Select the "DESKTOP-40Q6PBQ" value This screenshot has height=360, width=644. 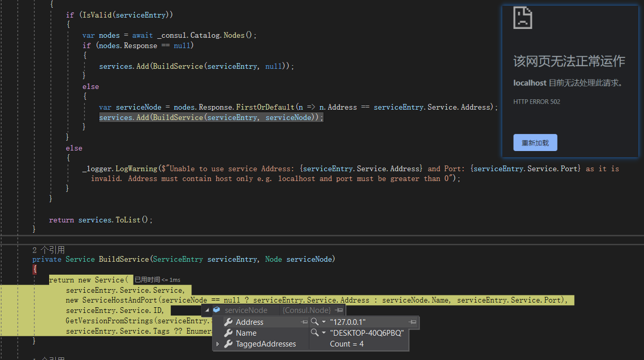click(x=367, y=333)
